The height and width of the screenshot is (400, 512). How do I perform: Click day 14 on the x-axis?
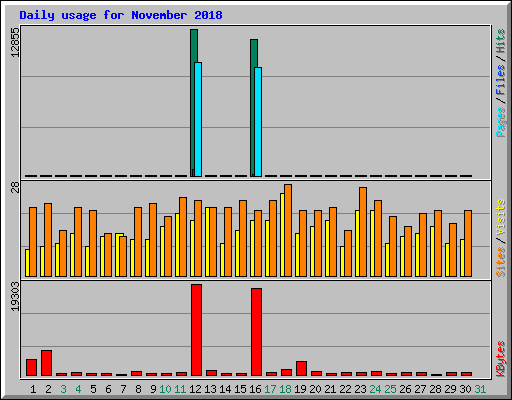tap(225, 389)
